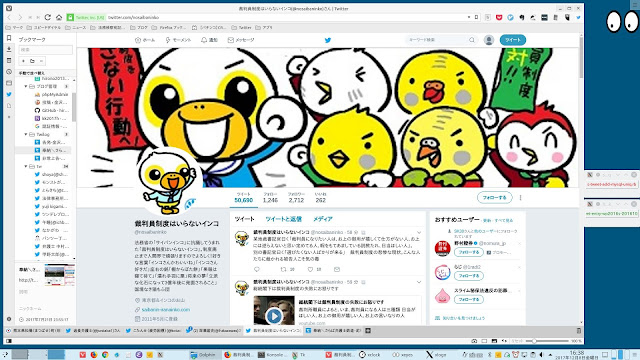Open the second tweet's chevron menu
Screen dimensions: 640x360
pos(419,282)
